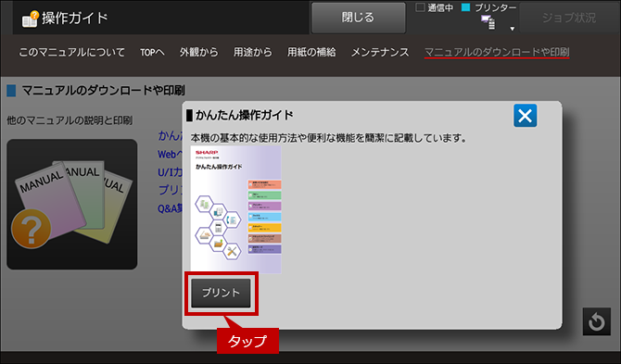Open the U/I link behind the dialog
The height and width of the screenshot is (364, 621).
point(171,172)
